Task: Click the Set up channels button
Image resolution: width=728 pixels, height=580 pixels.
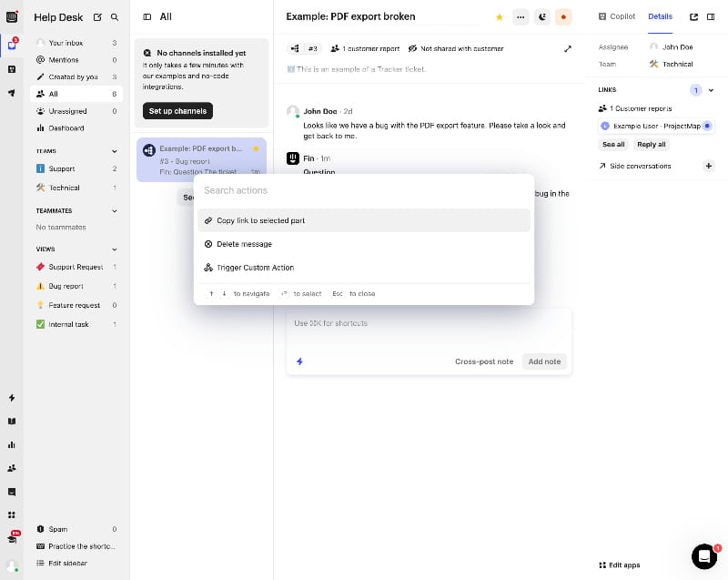Action: pos(177,111)
